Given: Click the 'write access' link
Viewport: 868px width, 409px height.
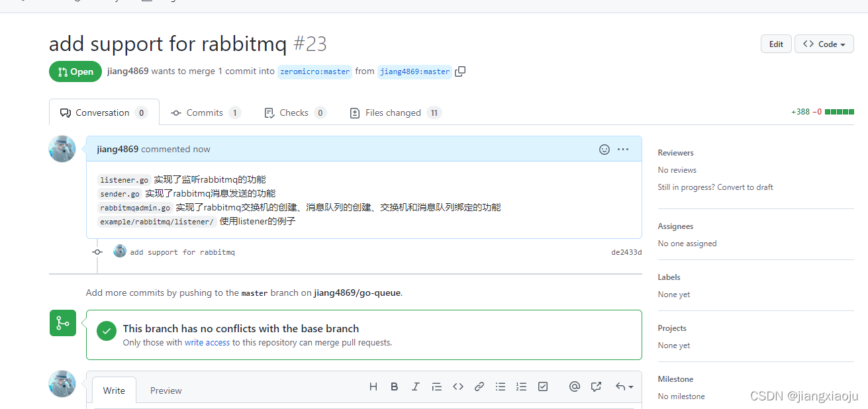Looking at the screenshot, I should 207,343.
